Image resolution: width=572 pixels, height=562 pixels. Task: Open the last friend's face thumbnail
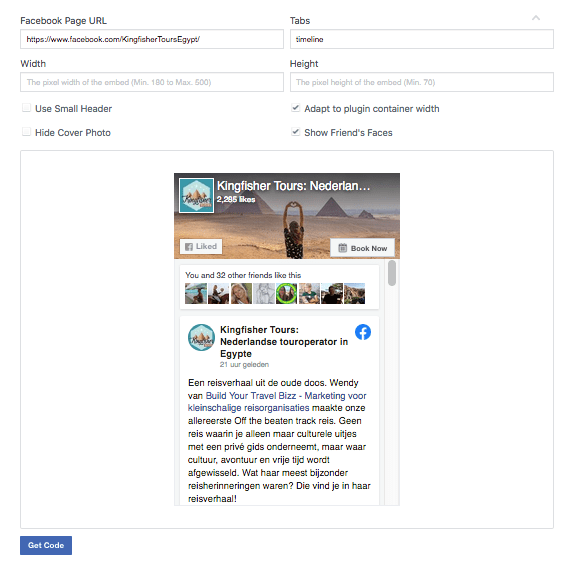[354, 294]
